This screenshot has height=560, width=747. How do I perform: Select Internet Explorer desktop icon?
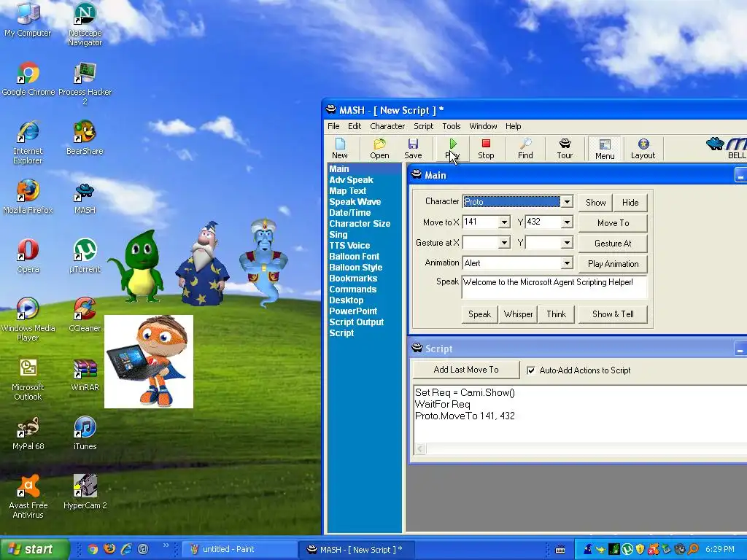[x=28, y=142]
